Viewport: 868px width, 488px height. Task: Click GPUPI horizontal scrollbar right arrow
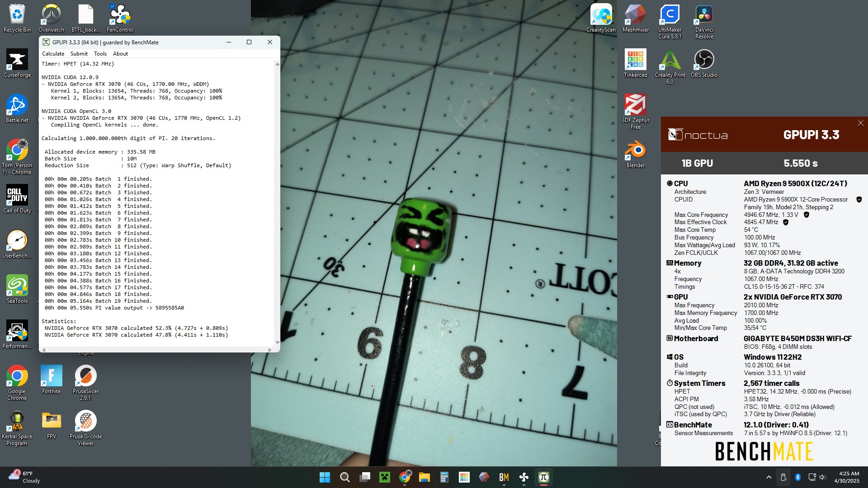click(x=270, y=350)
